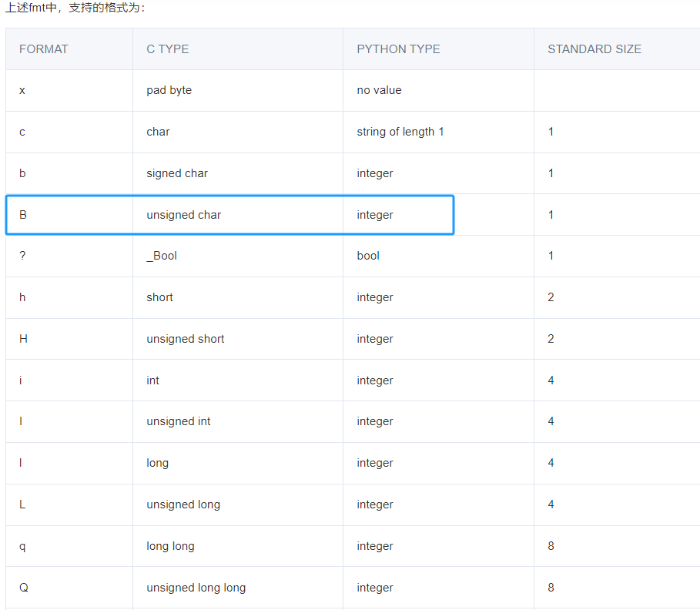
Task: Select the 'unsigned short' cell
Action: click(186, 339)
